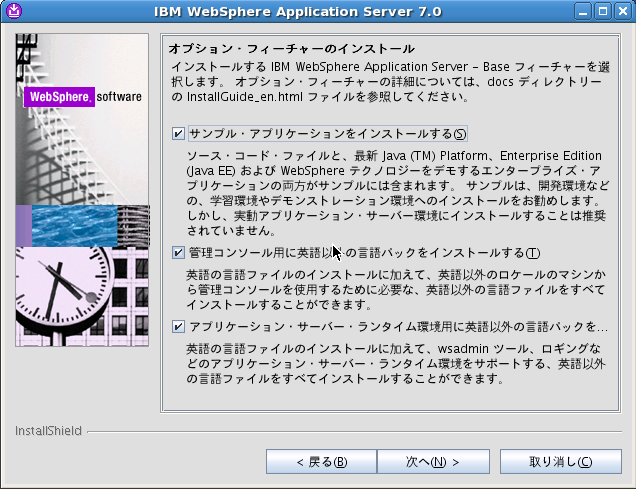
Task: Click the IBM WebSphere Application Server title text
Action: click(317, 12)
